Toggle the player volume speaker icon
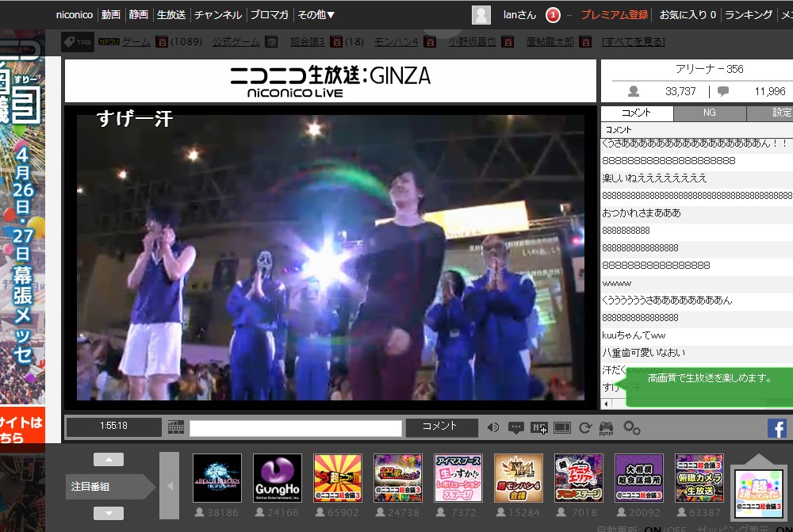The width and height of the screenshot is (793, 532). click(x=492, y=428)
